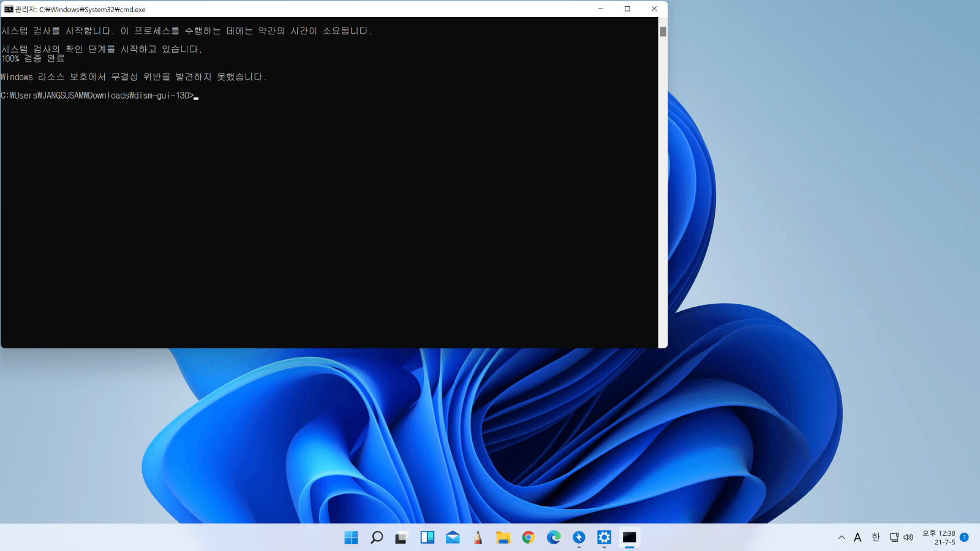Open the blue lightning bolt app
This screenshot has height=551, width=980.
click(579, 538)
